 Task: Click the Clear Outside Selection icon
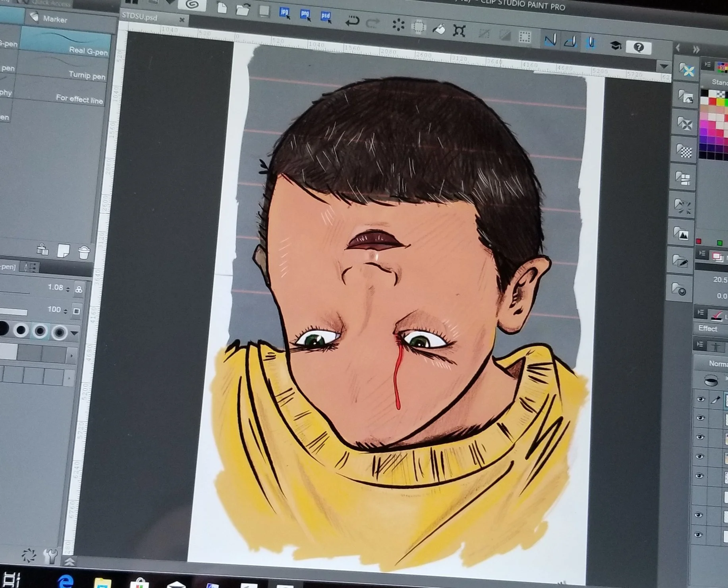pos(418,27)
